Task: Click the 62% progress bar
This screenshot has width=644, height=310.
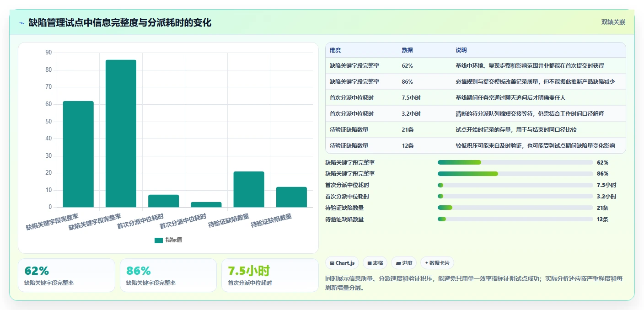Action: click(x=515, y=162)
